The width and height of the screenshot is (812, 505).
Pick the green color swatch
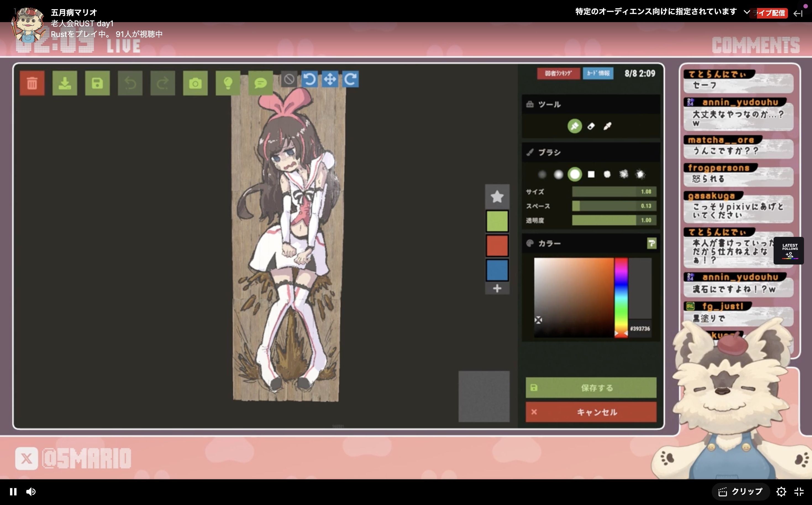pyautogui.click(x=497, y=221)
